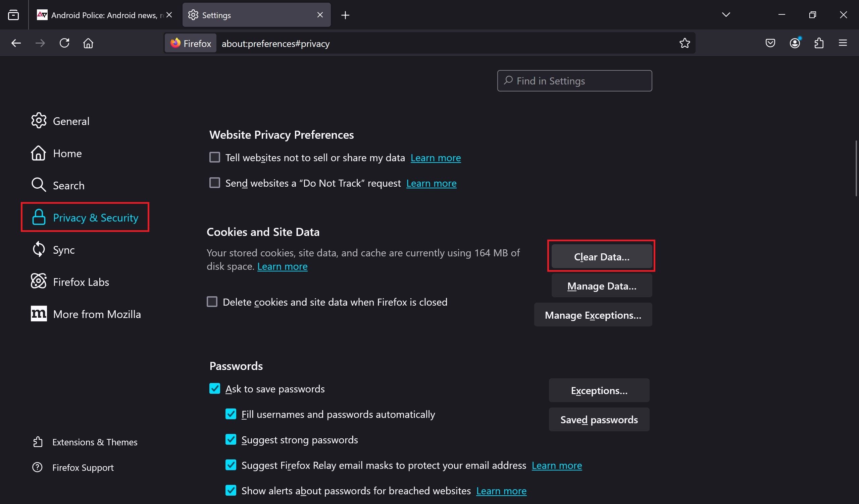This screenshot has width=859, height=504.
Task: Toggle Send Do Not Track request
Action: coord(214,182)
